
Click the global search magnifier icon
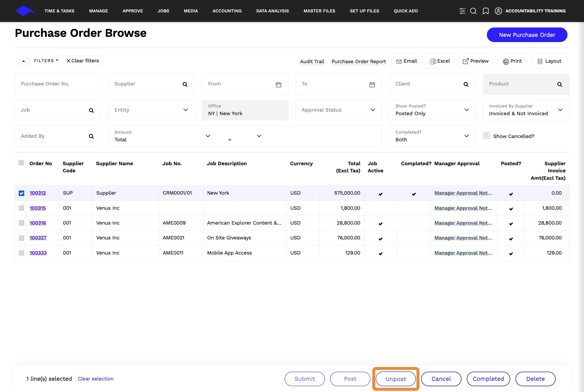(473, 11)
